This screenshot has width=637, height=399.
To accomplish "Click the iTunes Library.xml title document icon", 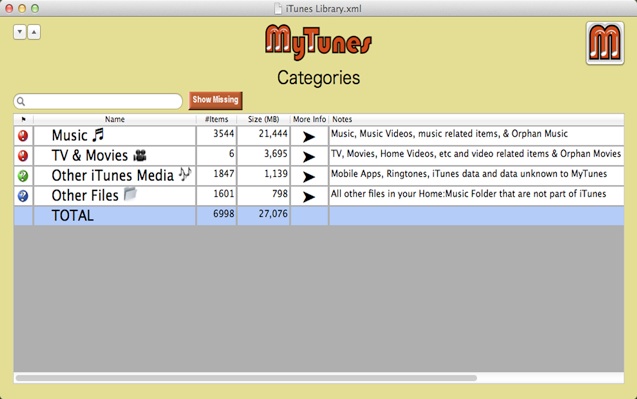I will point(278,9).
